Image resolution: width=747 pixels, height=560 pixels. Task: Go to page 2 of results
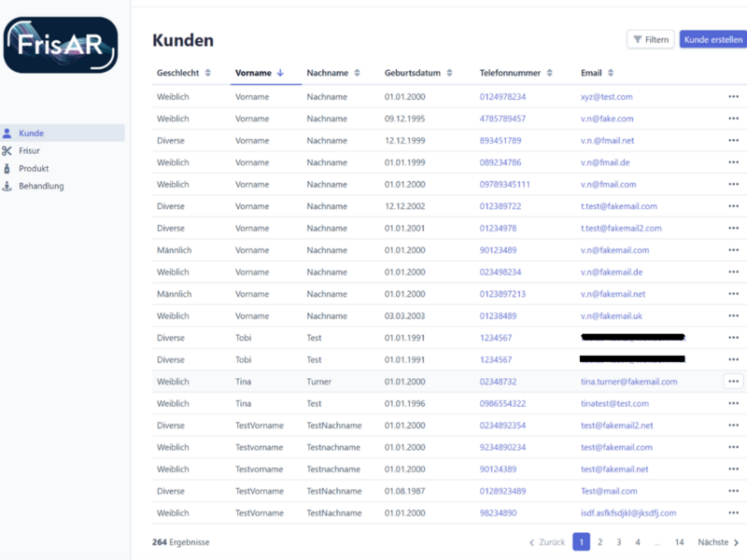point(600,542)
